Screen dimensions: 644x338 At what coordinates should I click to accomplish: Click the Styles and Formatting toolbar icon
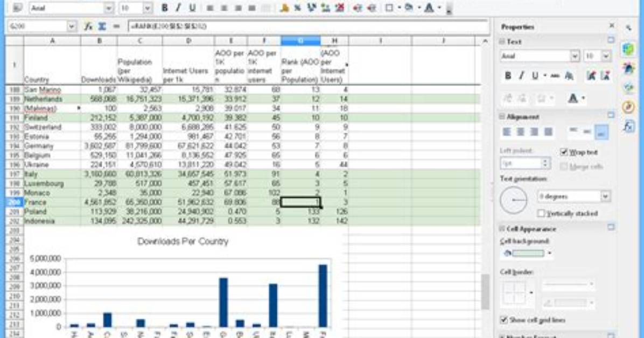[18, 8]
